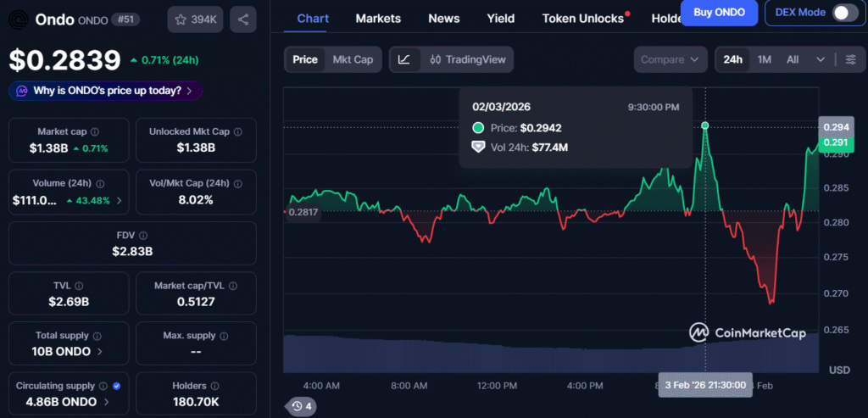Click the 0.5127 Market cap/TVL value
The width and height of the screenshot is (868, 418).
[x=196, y=302]
